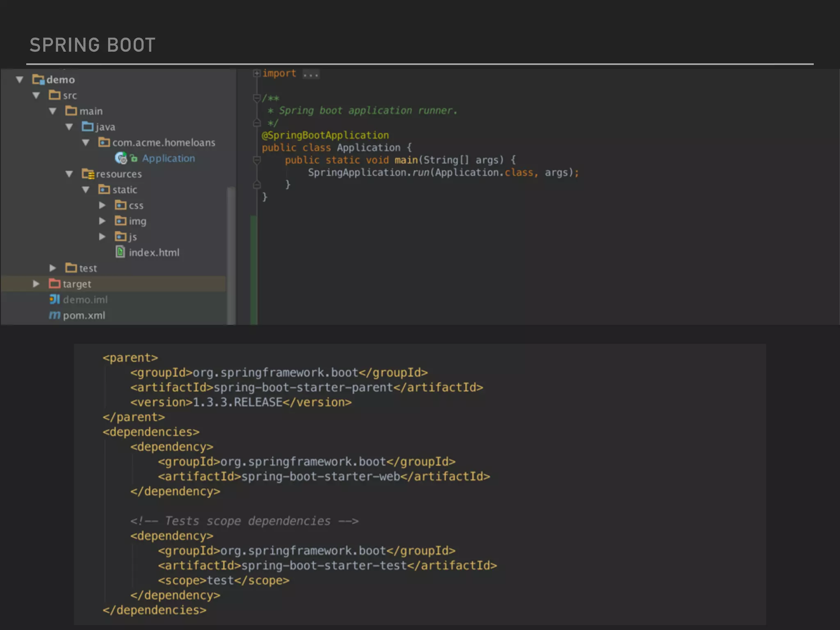Viewport: 840px width, 630px height.
Task: Click the opening <parent> tag
Action: [x=130, y=358]
